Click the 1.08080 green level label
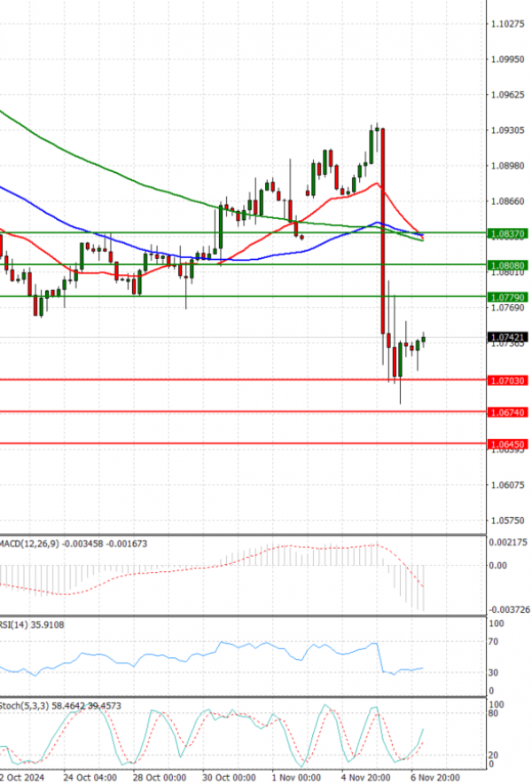Screen dimensions: 532x784 point(508,265)
